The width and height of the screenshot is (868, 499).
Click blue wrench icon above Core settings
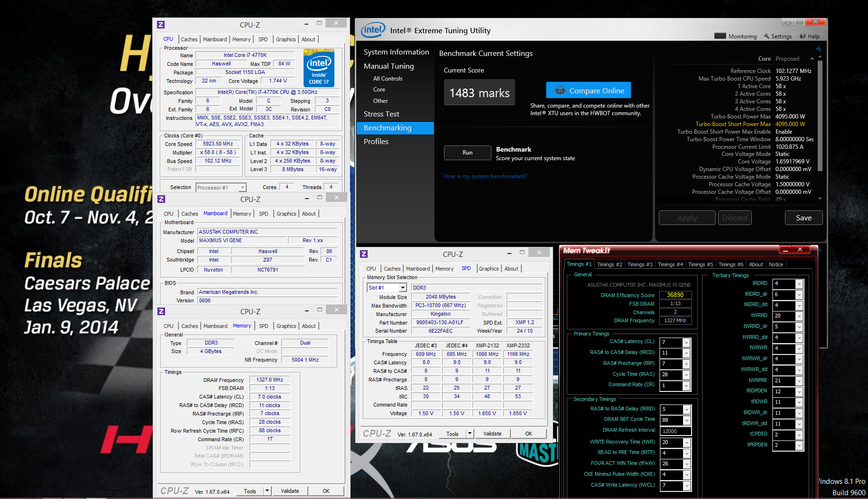click(819, 49)
